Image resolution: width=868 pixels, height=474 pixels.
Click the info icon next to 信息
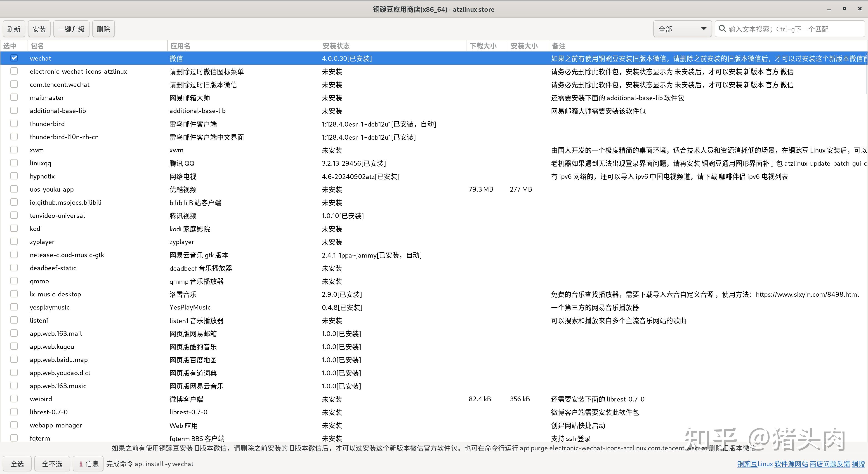81,464
